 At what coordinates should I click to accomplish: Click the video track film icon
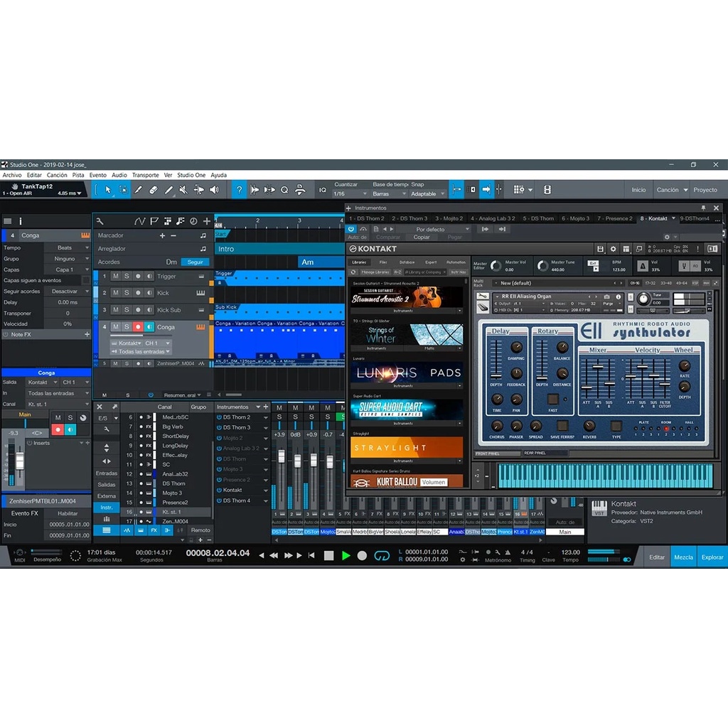[x=547, y=190]
